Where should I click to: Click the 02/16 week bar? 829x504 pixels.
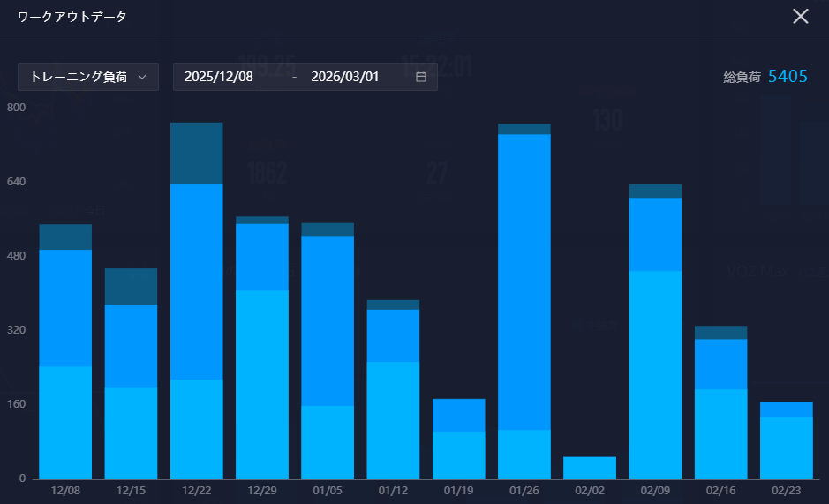pos(720,402)
